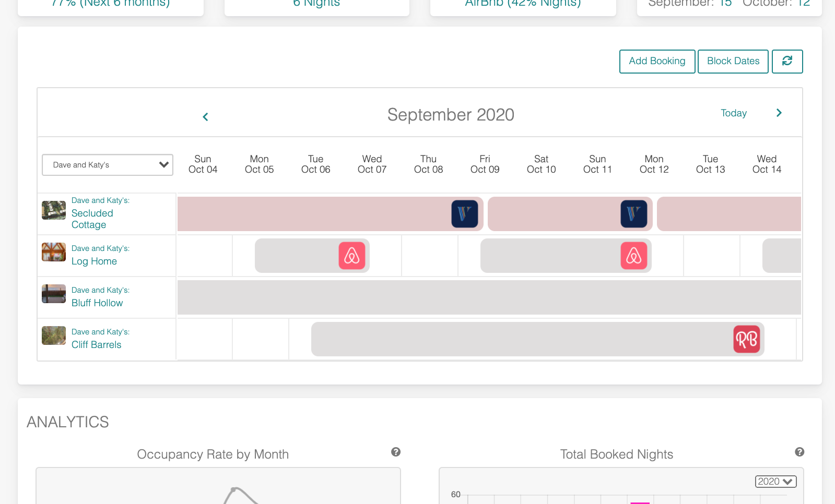
Task: Click the refresh calendar icon button
Action: (x=787, y=61)
